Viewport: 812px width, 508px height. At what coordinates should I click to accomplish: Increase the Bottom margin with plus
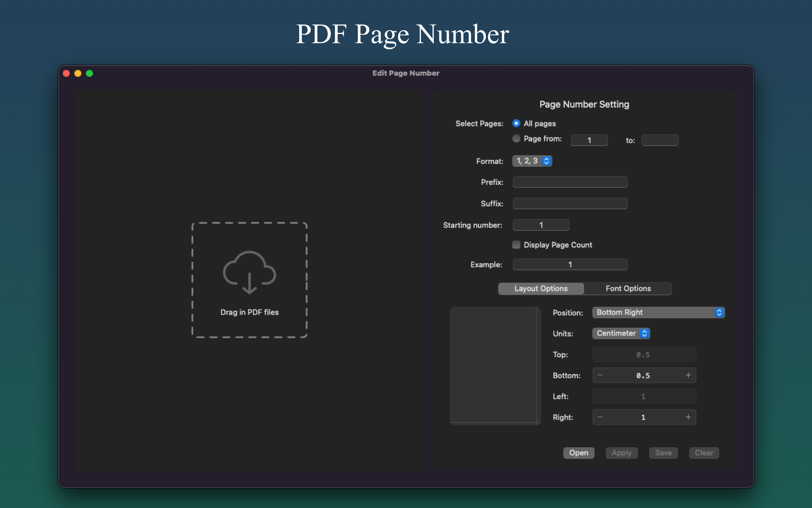[688, 375]
